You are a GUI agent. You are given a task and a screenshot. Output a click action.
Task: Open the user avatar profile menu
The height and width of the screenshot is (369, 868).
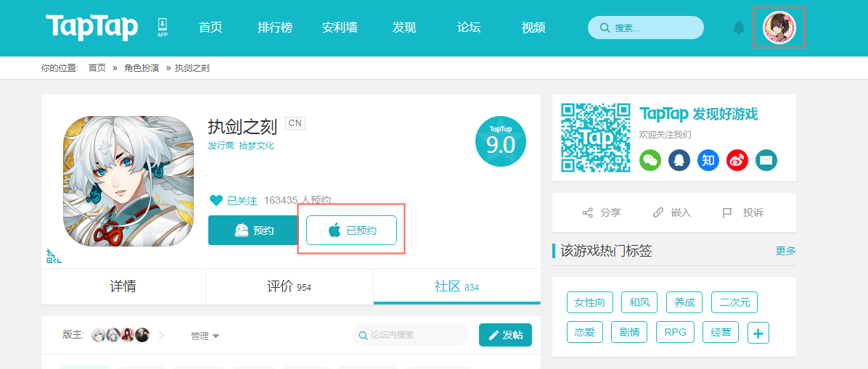[779, 28]
